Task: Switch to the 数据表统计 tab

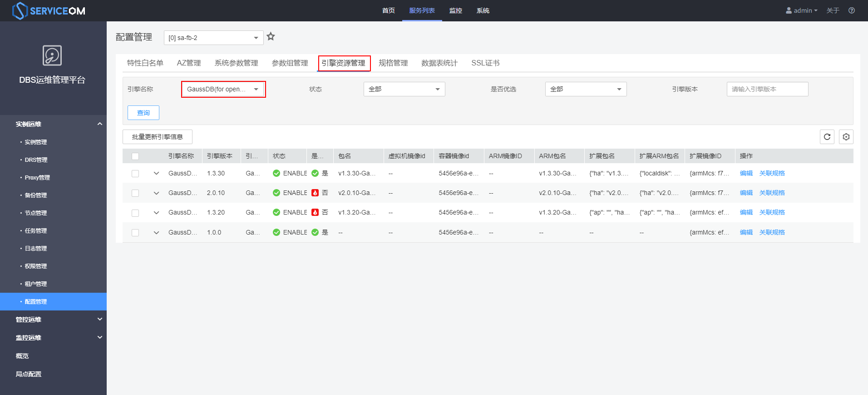Action: (x=439, y=63)
